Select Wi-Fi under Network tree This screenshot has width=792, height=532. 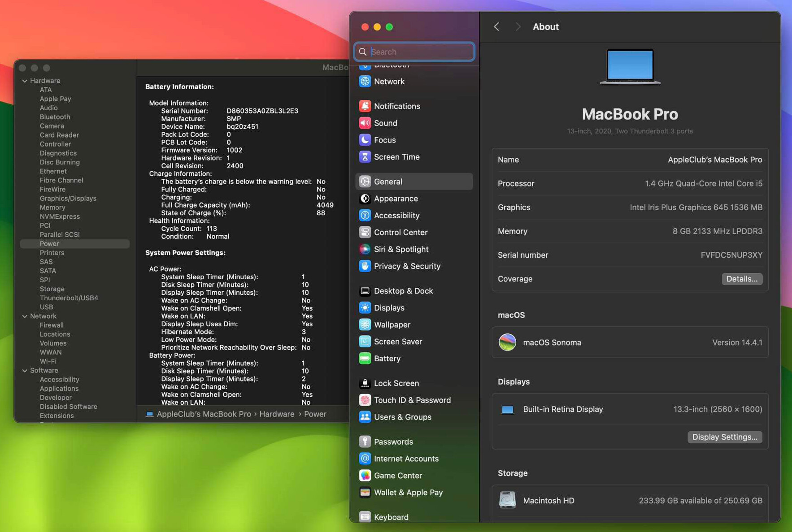point(48,361)
